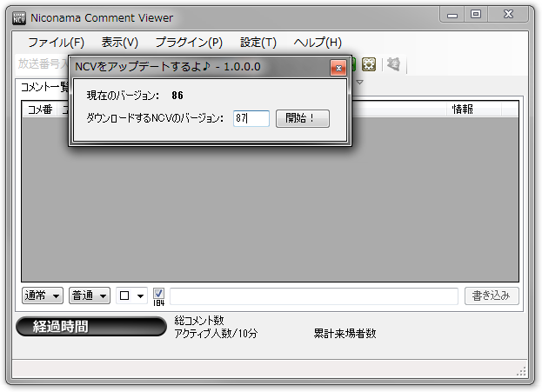Open the プラグイン(P) menu

pos(189,43)
